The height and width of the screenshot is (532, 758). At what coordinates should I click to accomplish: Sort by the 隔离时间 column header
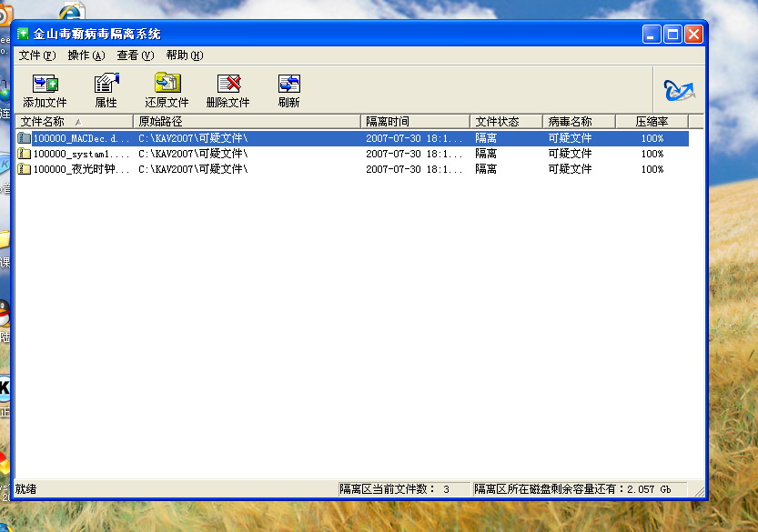click(x=415, y=121)
